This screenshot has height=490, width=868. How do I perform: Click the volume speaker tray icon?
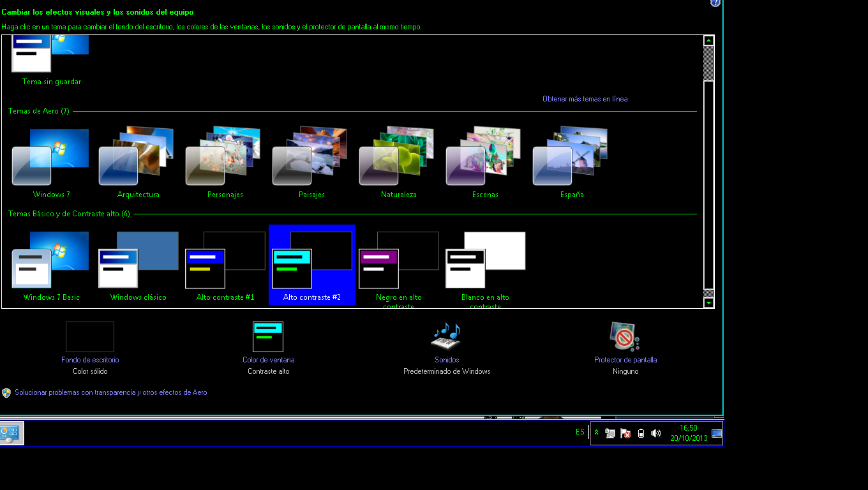655,433
